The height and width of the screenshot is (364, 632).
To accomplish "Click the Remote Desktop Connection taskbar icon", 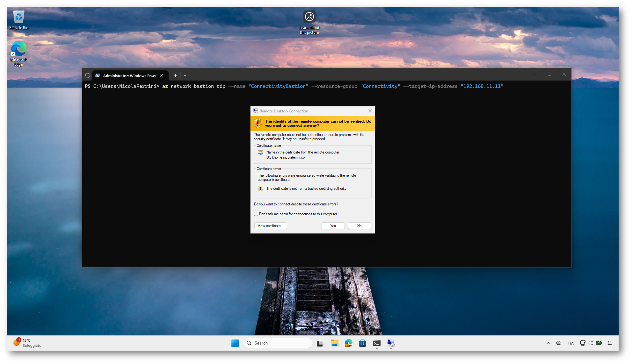I will (391, 343).
